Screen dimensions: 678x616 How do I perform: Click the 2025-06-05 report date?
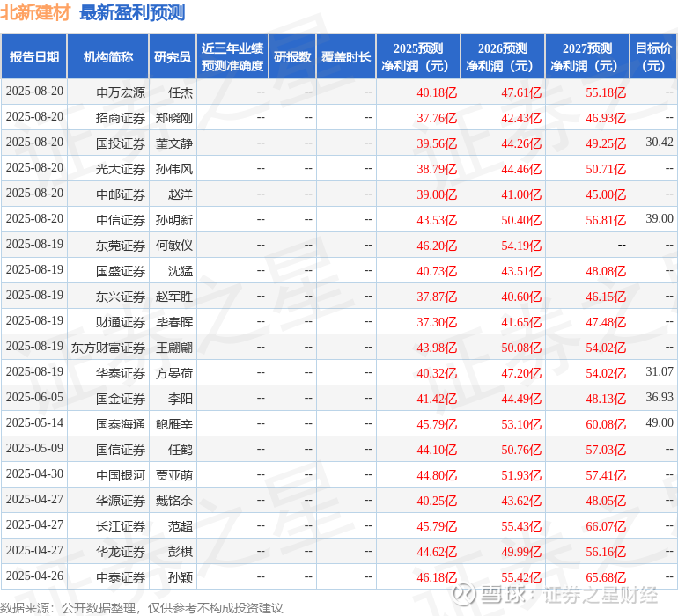[34, 397]
